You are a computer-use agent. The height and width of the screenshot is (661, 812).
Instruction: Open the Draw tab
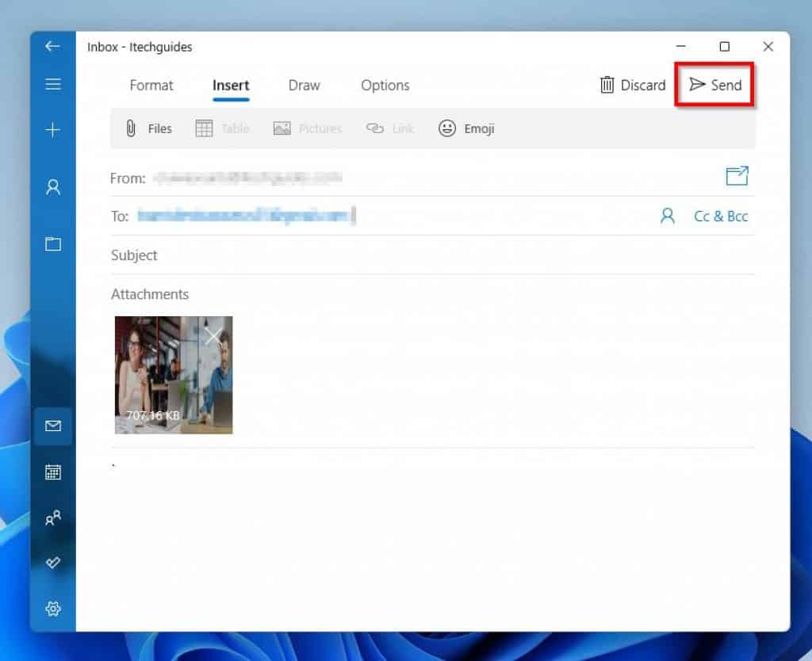pos(304,86)
